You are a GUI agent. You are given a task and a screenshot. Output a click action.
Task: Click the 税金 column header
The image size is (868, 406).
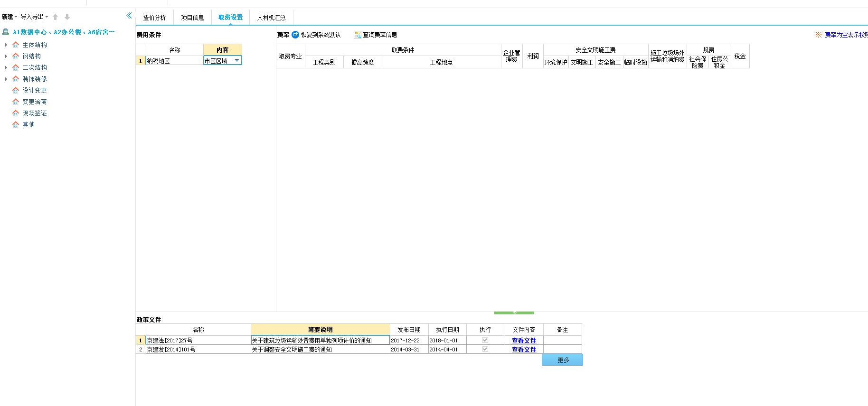[740, 56]
